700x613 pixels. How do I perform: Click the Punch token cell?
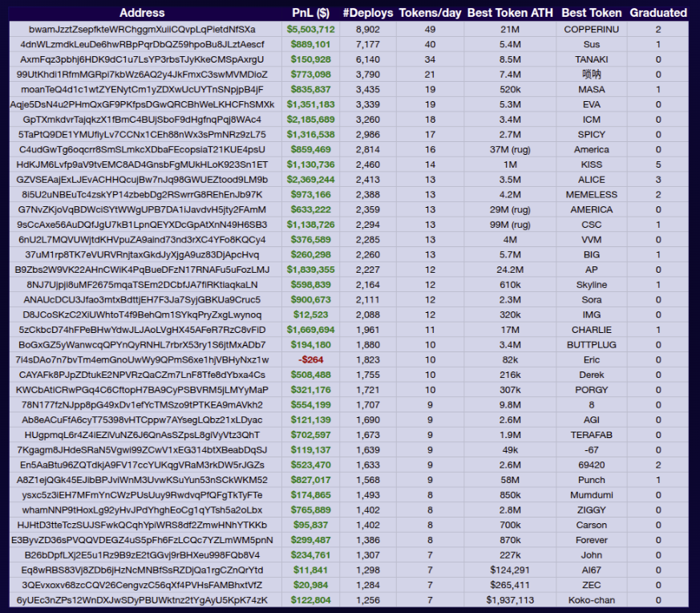pos(592,480)
